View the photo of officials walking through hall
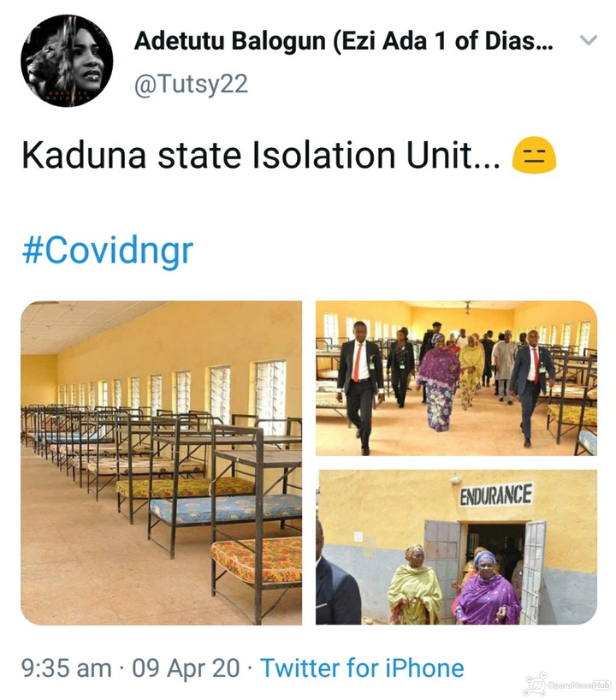Screen dimensions: 616x700 point(456,378)
